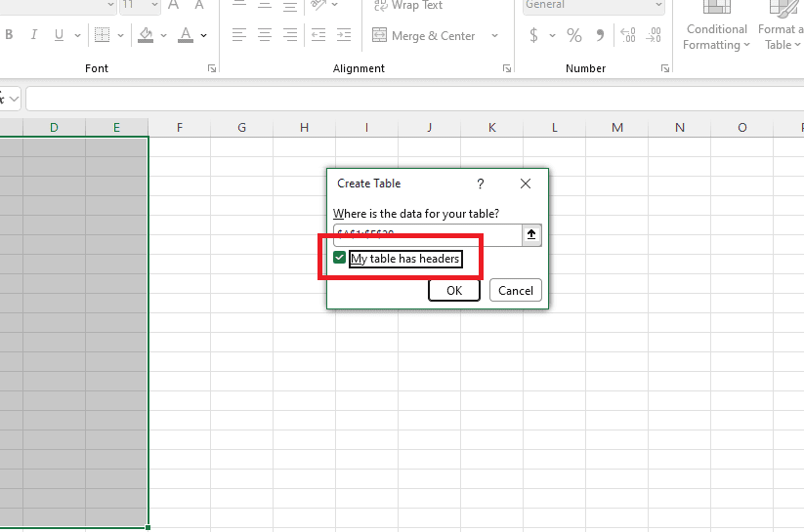This screenshot has height=532, width=804.
Task: Expand Orientation options arrow
Action: pyautogui.click(x=335, y=5)
